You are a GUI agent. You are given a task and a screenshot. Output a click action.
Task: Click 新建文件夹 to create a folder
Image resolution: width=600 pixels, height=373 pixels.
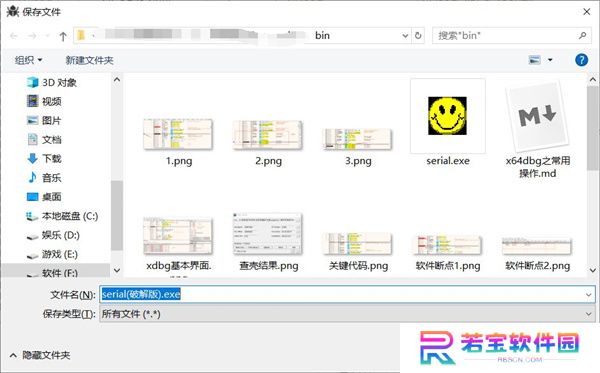[89, 60]
